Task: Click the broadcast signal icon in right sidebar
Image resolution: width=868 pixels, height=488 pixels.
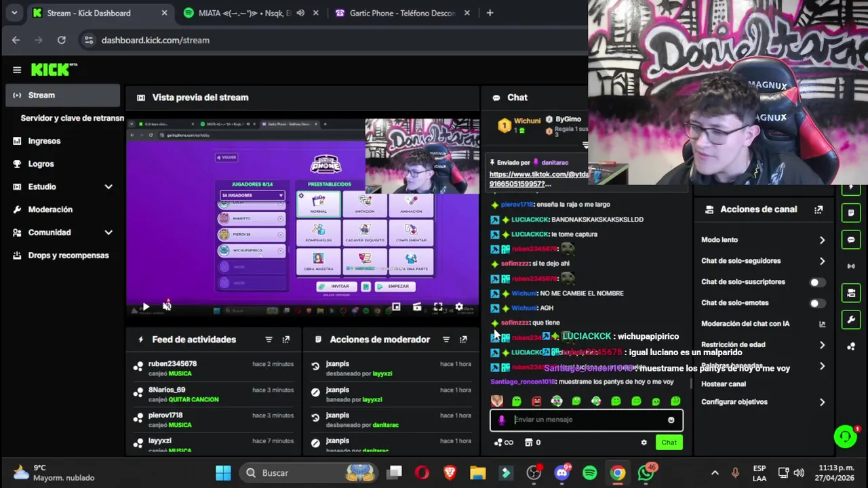Action: 851,266
